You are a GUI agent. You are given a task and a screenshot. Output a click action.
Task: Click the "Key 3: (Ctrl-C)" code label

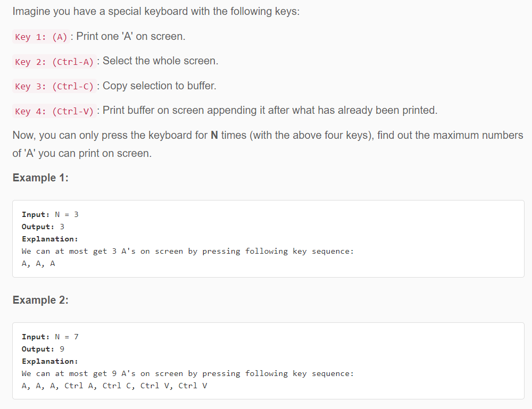pos(54,86)
